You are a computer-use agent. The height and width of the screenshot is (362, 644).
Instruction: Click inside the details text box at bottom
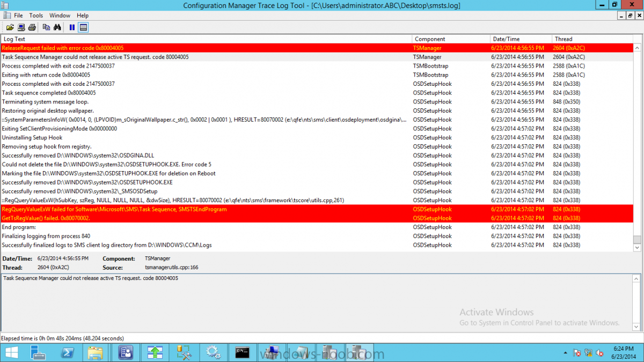tap(317, 302)
